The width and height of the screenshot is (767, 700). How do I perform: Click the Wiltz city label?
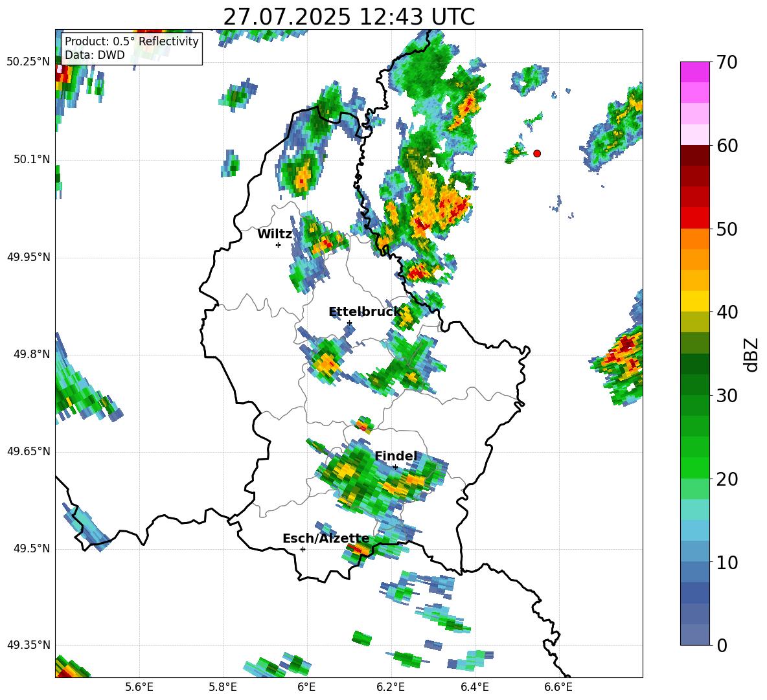click(x=275, y=234)
